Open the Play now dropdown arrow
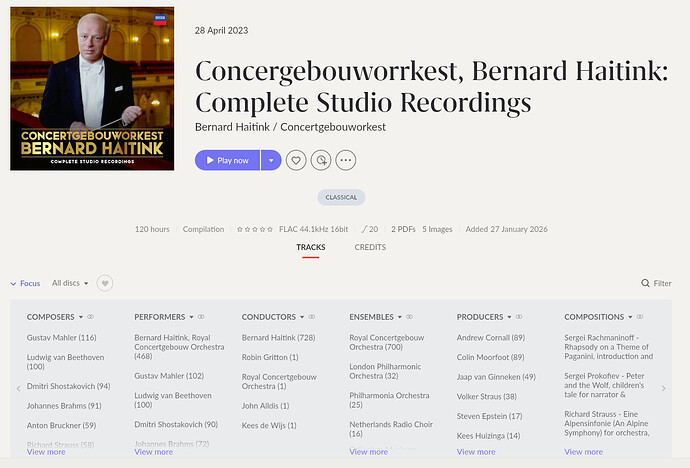 (x=271, y=160)
